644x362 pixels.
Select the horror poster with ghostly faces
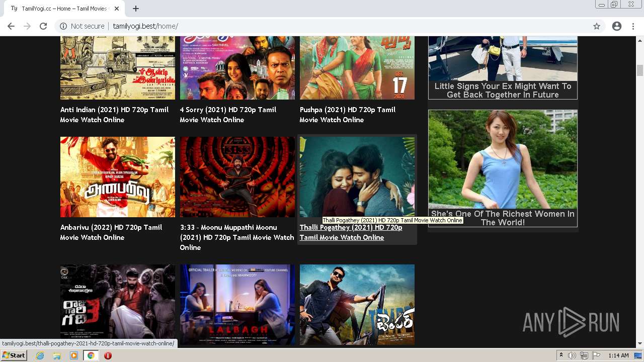pyautogui.click(x=118, y=305)
